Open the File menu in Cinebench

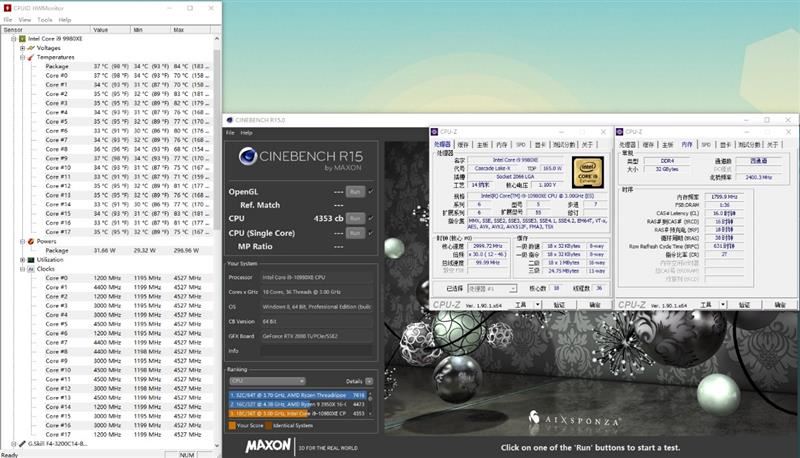pyautogui.click(x=230, y=133)
